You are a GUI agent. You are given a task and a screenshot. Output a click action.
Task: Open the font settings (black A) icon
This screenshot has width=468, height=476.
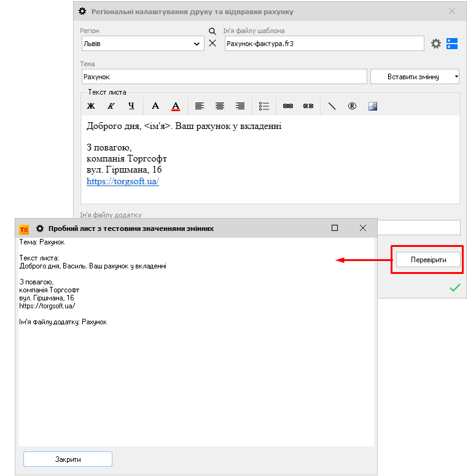pos(155,106)
